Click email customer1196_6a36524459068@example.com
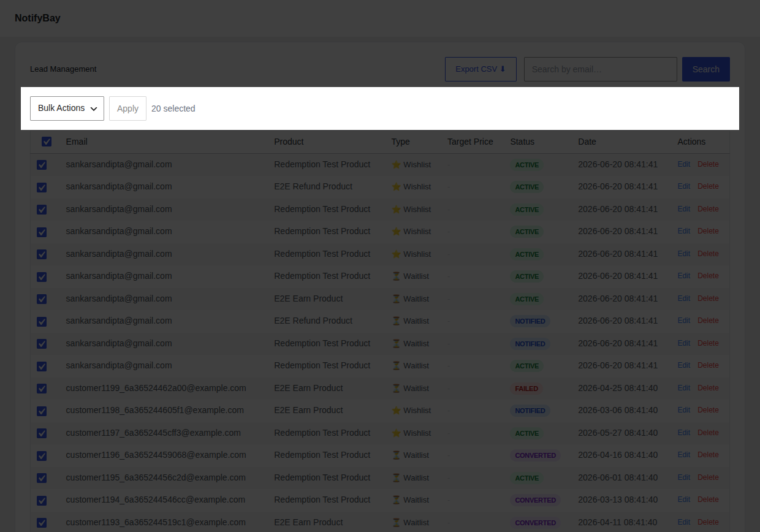The height and width of the screenshot is (532, 760). click(x=156, y=455)
